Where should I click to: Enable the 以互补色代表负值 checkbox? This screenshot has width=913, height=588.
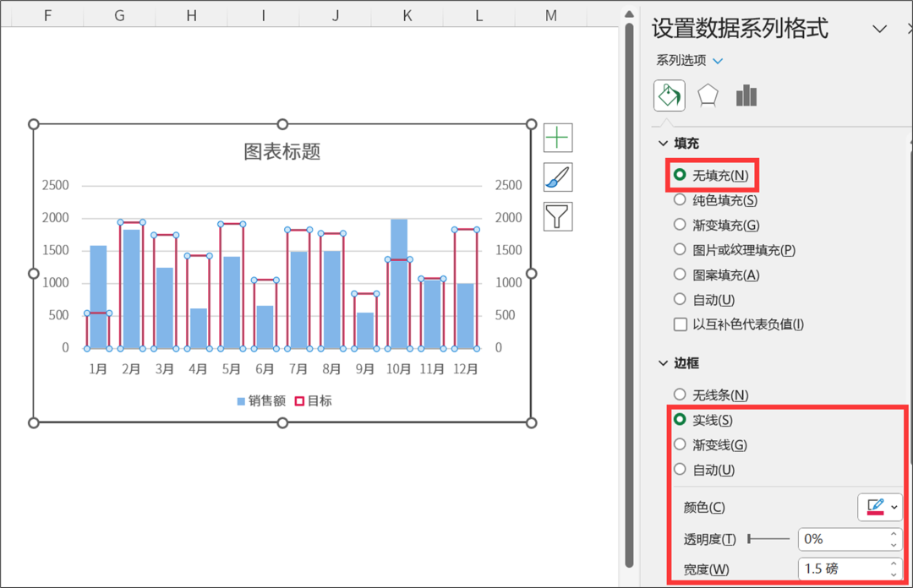[x=680, y=324]
